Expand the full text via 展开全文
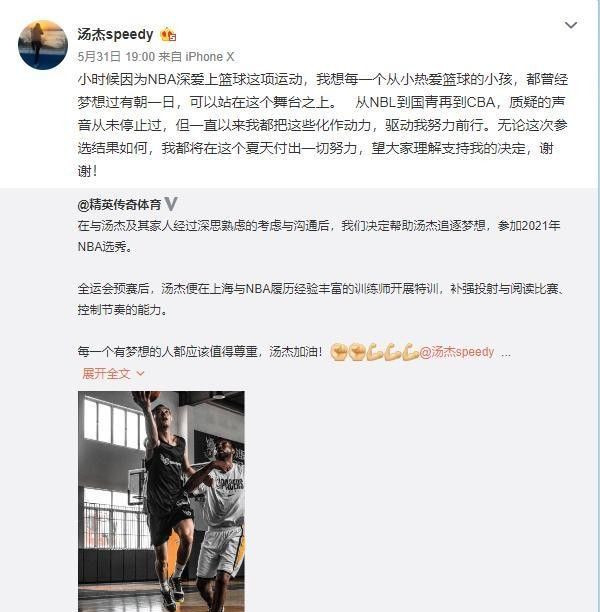Image resolution: width=600 pixels, height=612 pixels. click(x=106, y=374)
